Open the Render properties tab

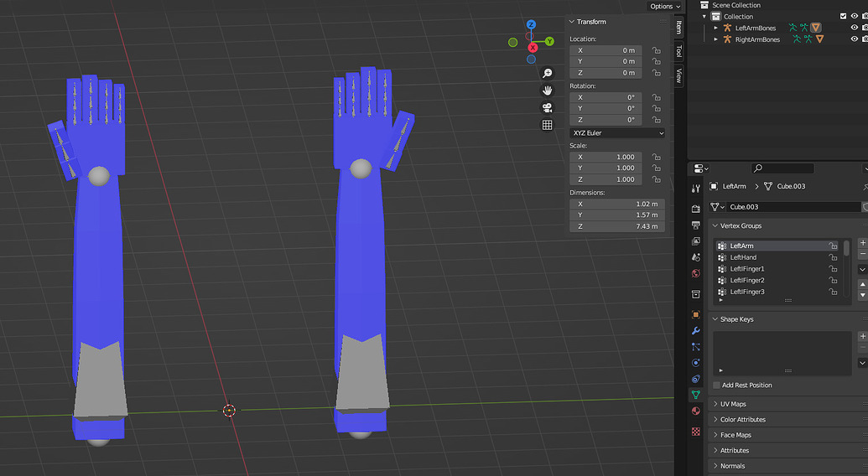(x=696, y=209)
